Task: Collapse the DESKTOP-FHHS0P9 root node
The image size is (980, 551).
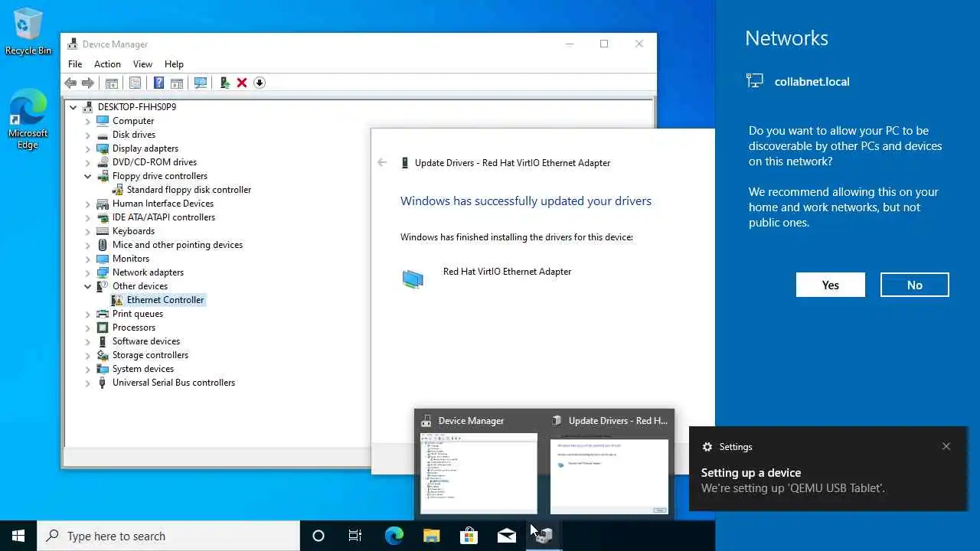Action: 73,107
